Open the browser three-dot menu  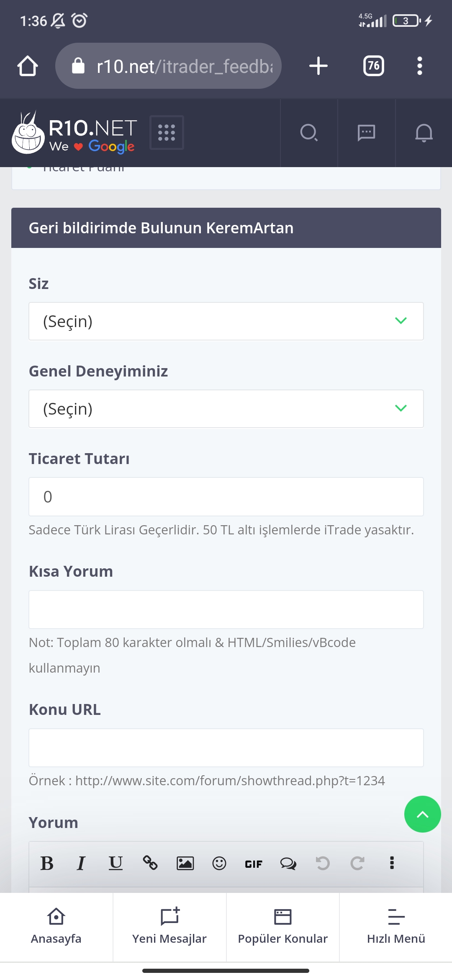419,66
